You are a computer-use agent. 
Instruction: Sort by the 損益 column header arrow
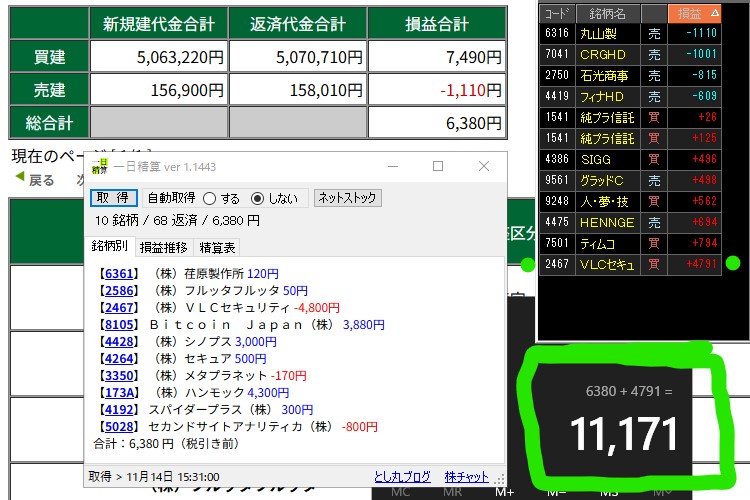(x=714, y=13)
